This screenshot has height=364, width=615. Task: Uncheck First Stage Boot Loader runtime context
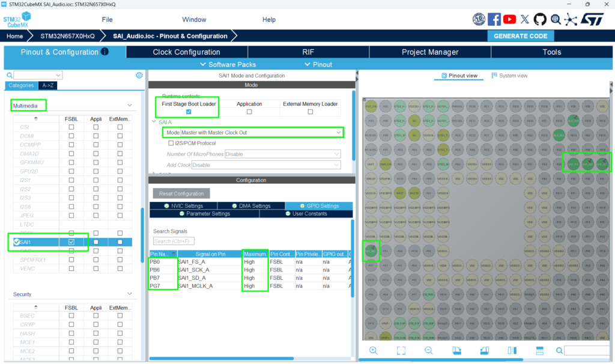click(189, 112)
